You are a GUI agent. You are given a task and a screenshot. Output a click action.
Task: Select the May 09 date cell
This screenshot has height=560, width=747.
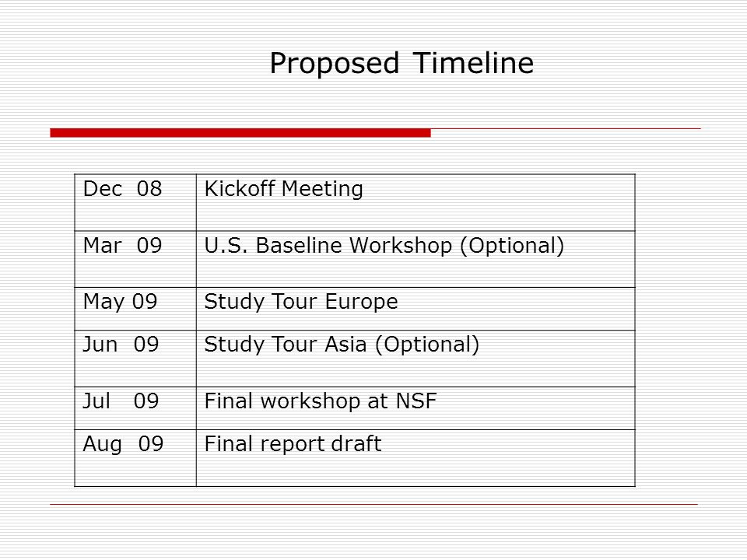tap(135, 309)
